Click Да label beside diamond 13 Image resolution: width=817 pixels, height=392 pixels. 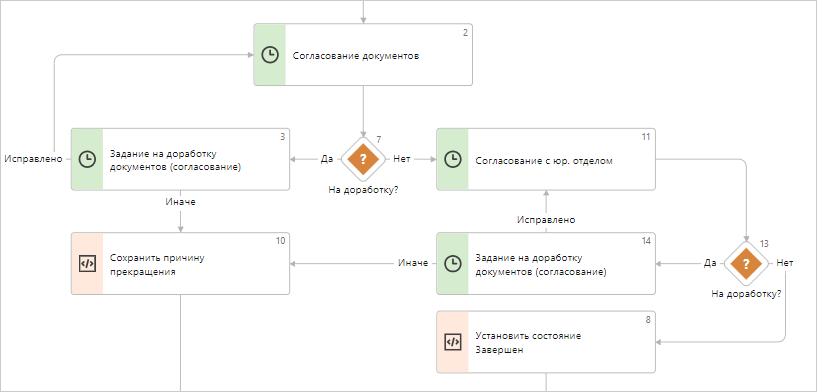point(710,263)
